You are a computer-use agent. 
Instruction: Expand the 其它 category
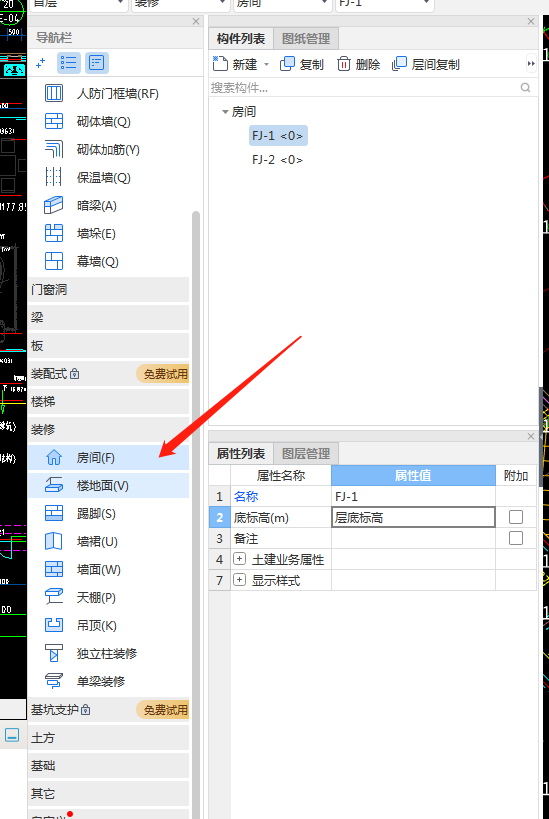(x=108, y=794)
